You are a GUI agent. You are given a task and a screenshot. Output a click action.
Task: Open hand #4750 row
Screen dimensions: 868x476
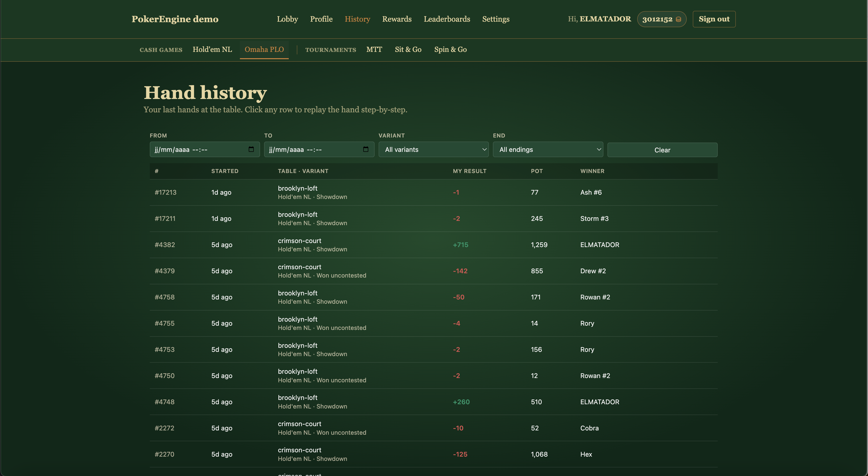pos(433,376)
